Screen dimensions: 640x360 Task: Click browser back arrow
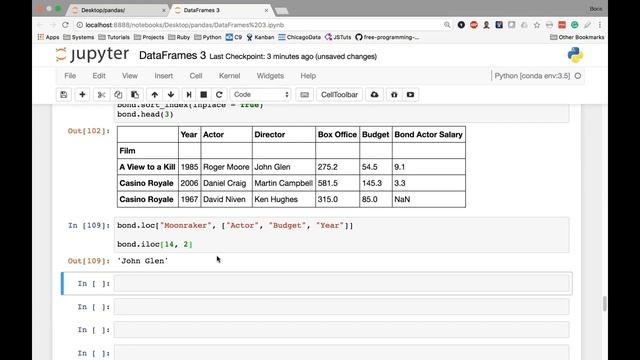40,25
